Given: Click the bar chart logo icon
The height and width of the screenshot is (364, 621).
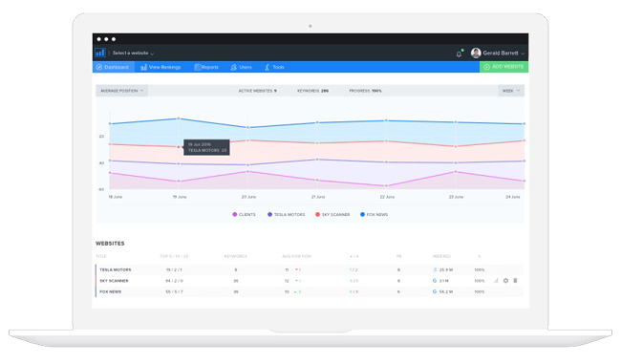Looking at the screenshot, I should tap(99, 53).
